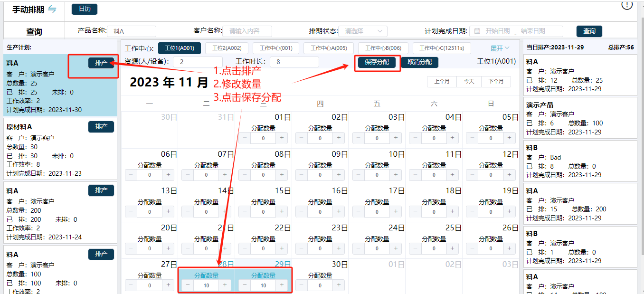The width and height of the screenshot is (644, 294).
Task: Expand work centers with 展开 chevron
Action: point(500,48)
